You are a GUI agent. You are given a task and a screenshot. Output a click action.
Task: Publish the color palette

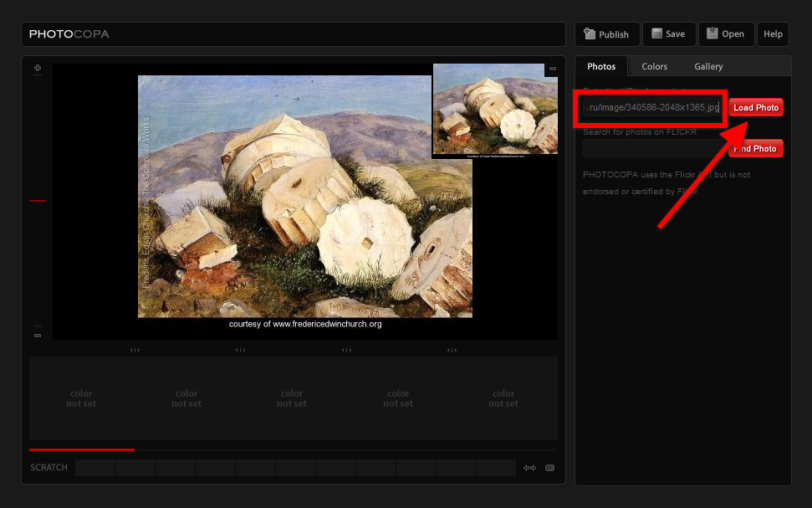[607, 34]
